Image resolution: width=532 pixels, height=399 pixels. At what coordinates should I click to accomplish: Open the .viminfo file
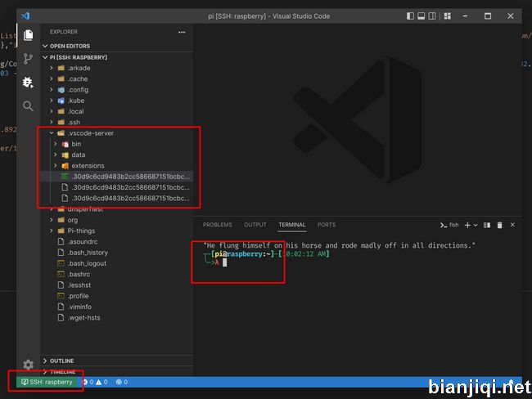[x=117, y=307]
